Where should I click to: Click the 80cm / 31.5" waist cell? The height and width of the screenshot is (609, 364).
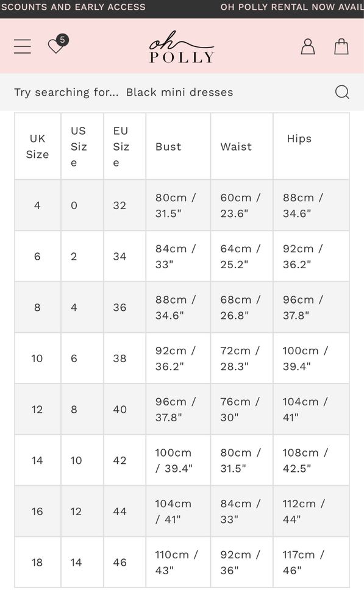pyautogui.click(x=241, y=460)
